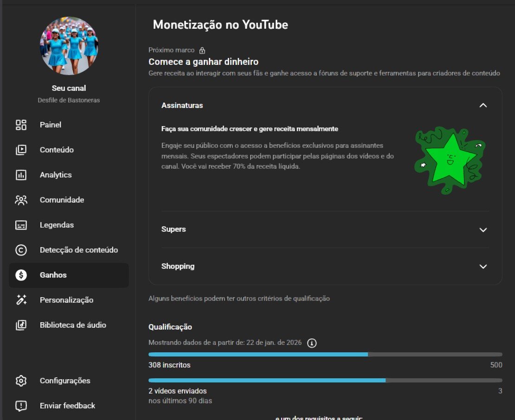Screen dimensions: 515x420
Task: Click Enviar feedback link text
Action: pyautogui.click(x=67, y=406)
